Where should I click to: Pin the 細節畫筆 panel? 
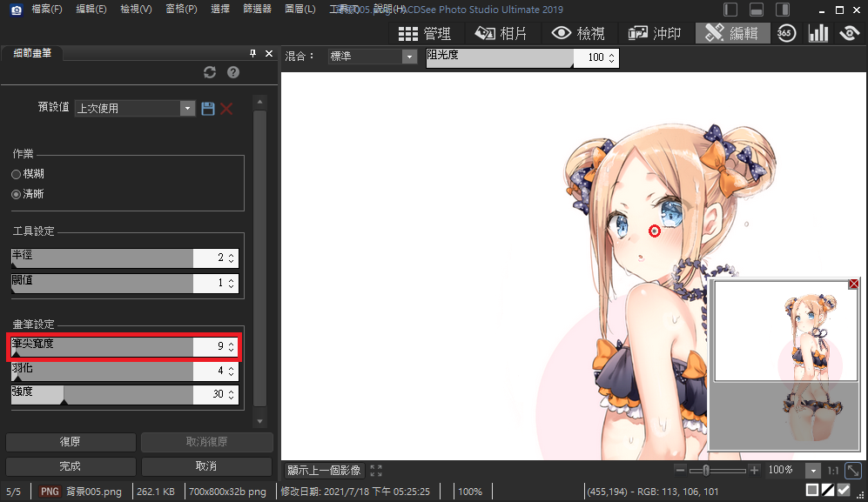253,53
